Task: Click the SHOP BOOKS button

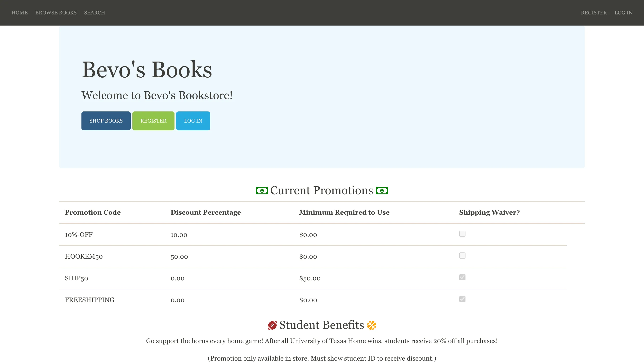Action: [106, 121]
